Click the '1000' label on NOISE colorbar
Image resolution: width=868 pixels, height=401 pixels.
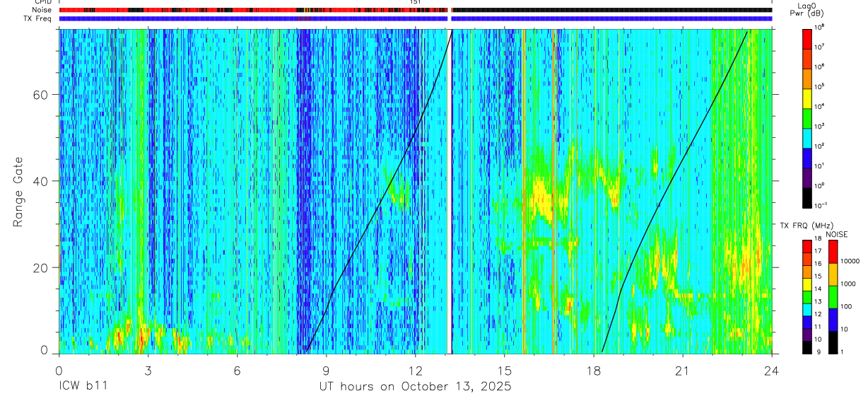pos(848,284)
